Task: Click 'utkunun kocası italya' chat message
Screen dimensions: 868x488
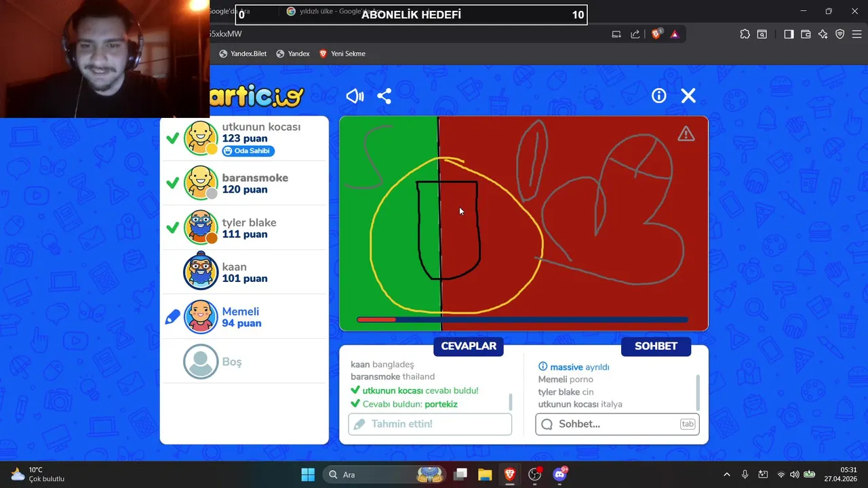Action: click(580, 404)
